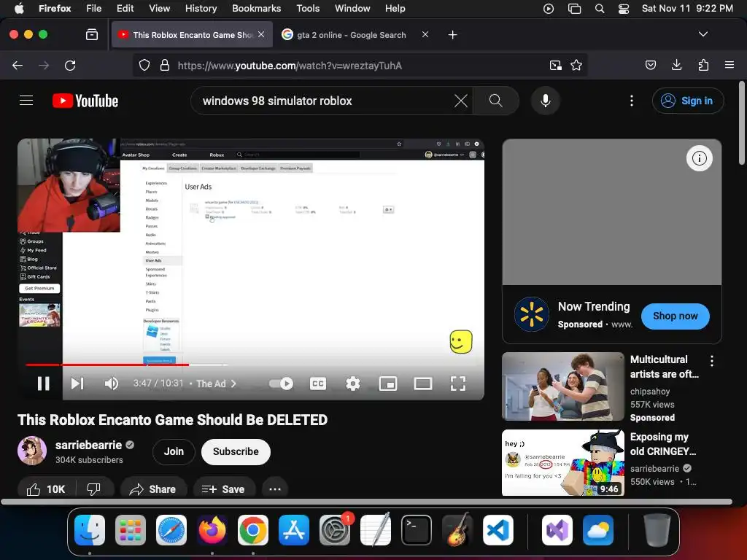Skip to the next video
747x560 pixels.
coord(77,384)
